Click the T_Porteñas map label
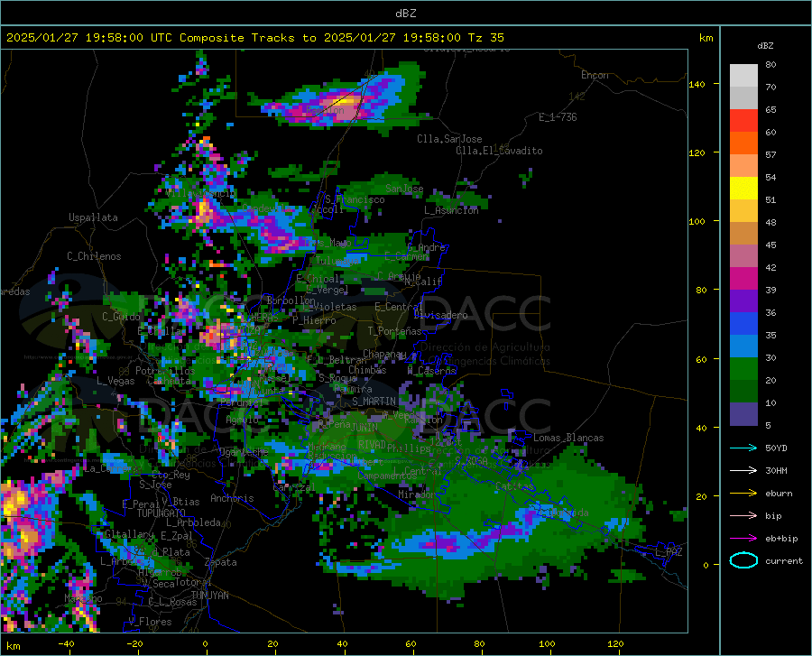812x656 pixels. coord(394,331)
